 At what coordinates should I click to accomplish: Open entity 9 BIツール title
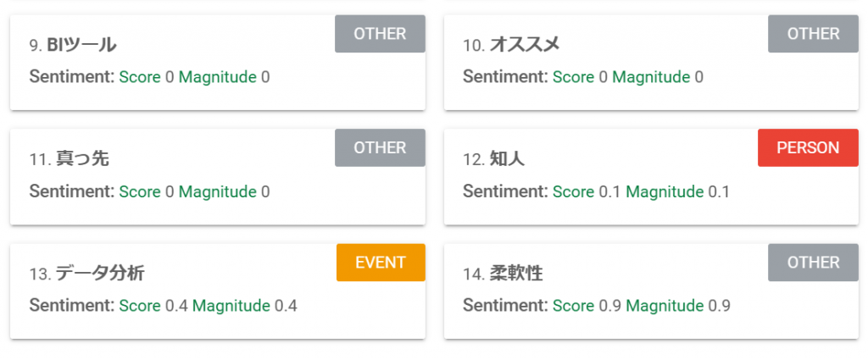click(73, 46)
